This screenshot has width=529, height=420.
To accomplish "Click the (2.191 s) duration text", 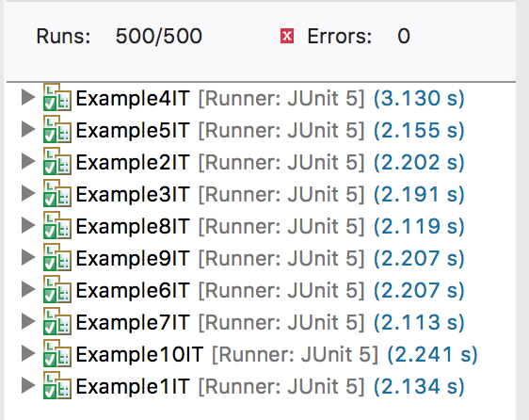I will pyautogui.click(x=419, y=195).
